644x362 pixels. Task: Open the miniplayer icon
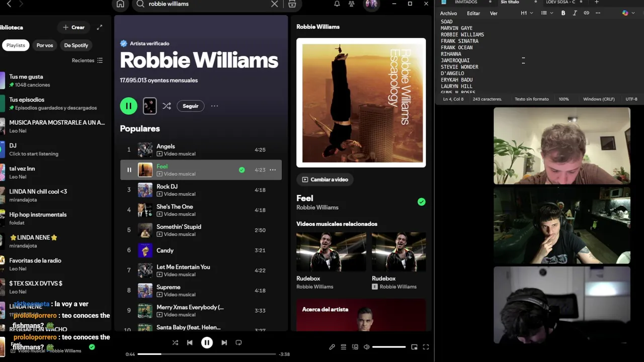414,347
